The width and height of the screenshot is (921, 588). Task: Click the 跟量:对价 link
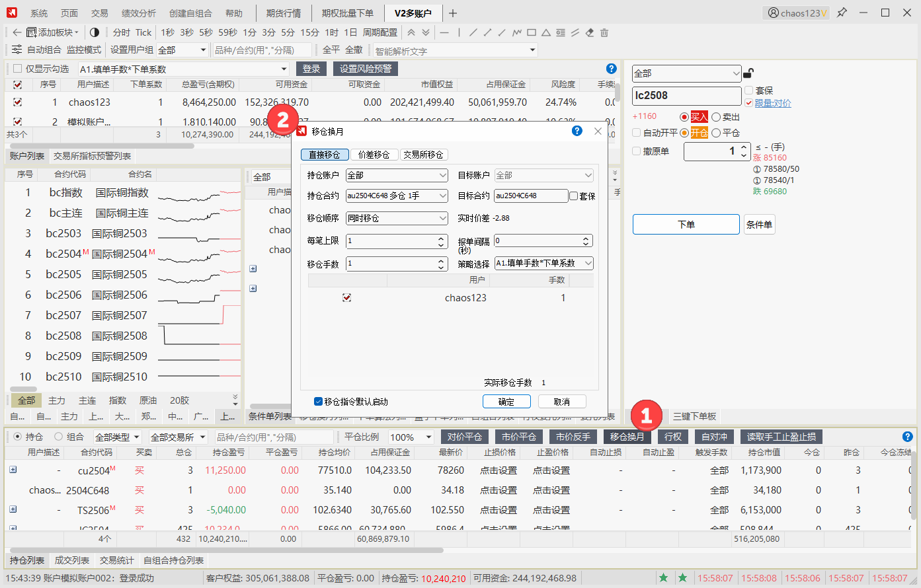click(773, 103)
